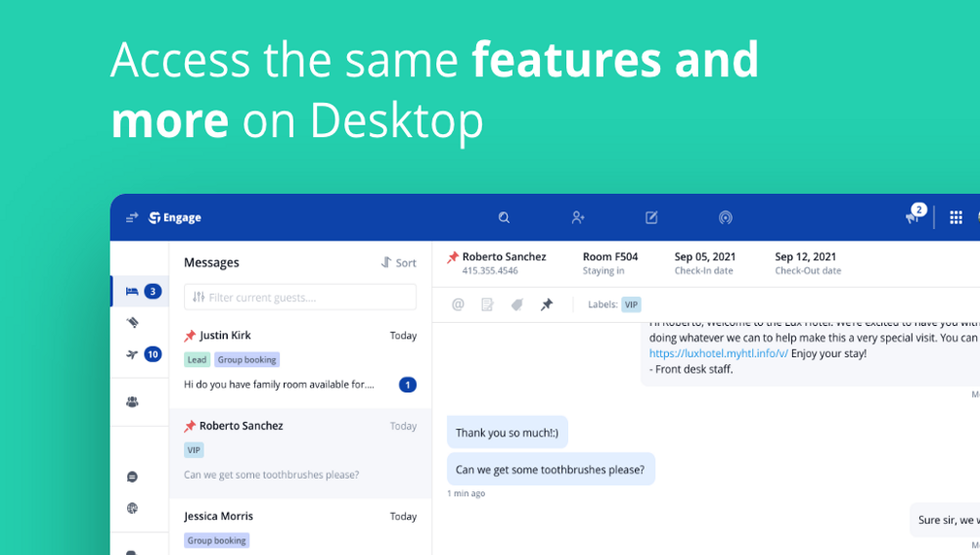
Task: Click the label tag icon
Action: coord(517,304)
